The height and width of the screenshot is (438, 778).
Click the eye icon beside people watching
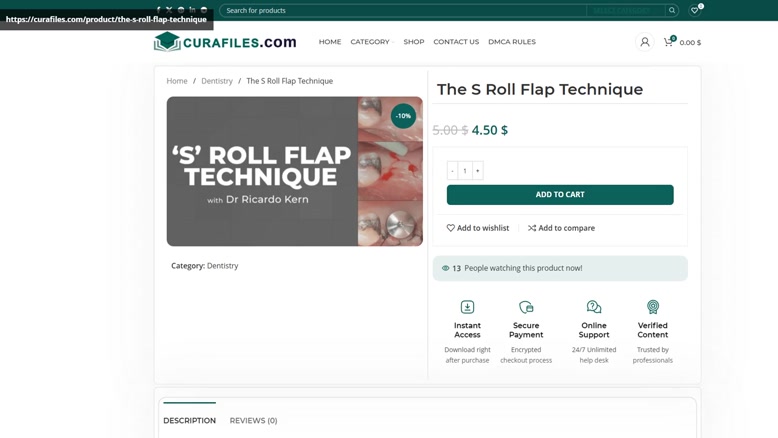point(446,268)
